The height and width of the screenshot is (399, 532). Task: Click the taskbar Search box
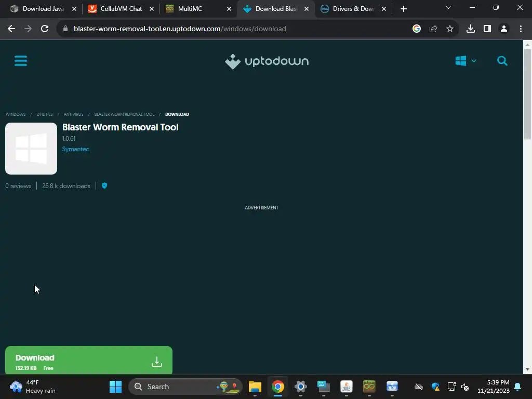(x=185, y=387)
